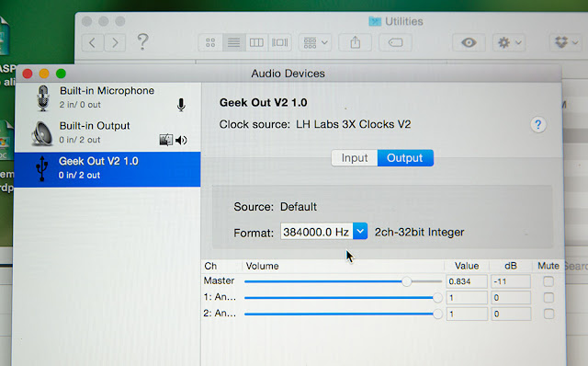
Task: Open Audio Devices help button
Action: tap(538, 125)
